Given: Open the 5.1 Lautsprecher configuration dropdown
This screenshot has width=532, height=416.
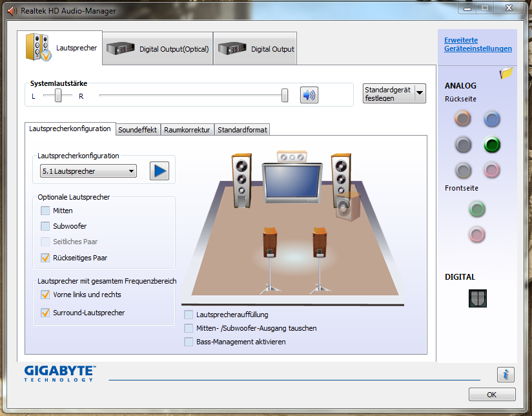Looking at the screenshot, I should tap(88, 171).
